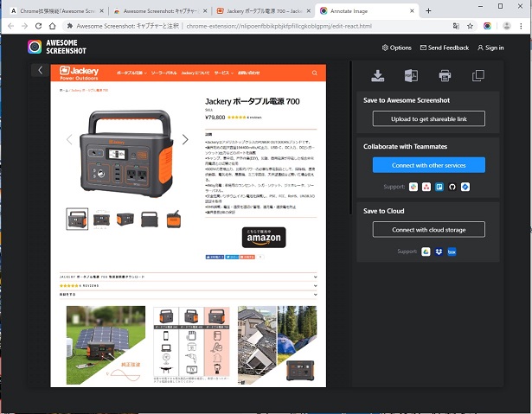
Task: Open the Chrome profile avatar
Action: pos(507,26)
